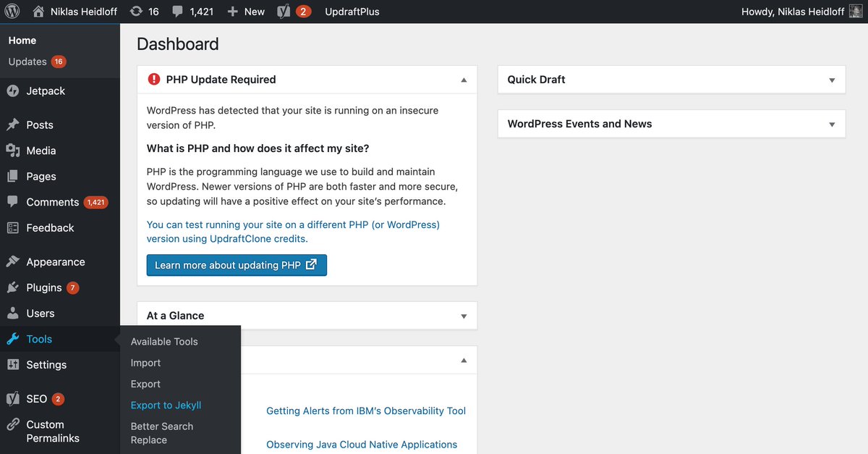Click the Updates 16 badge in sidebar
Image resolution: width=868 pixels, height=454 pixels.
[59, 62]
